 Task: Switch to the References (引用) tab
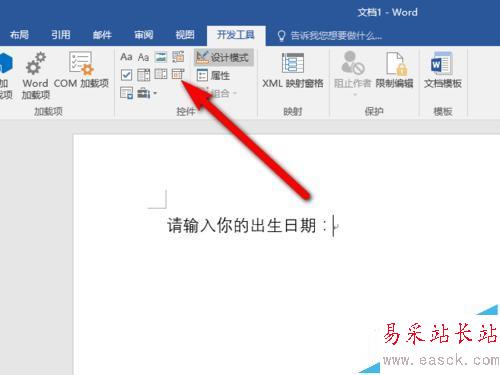61,35
